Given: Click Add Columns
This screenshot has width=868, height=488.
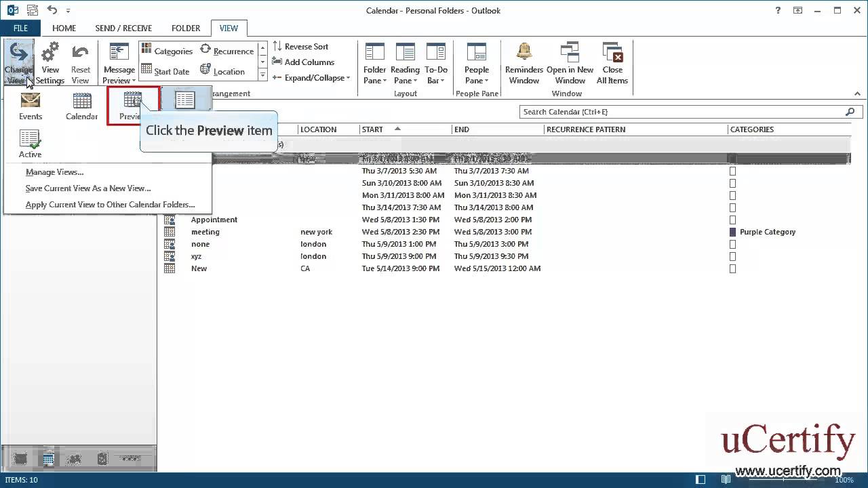Looking at the screenshot, I should (303, 62).
